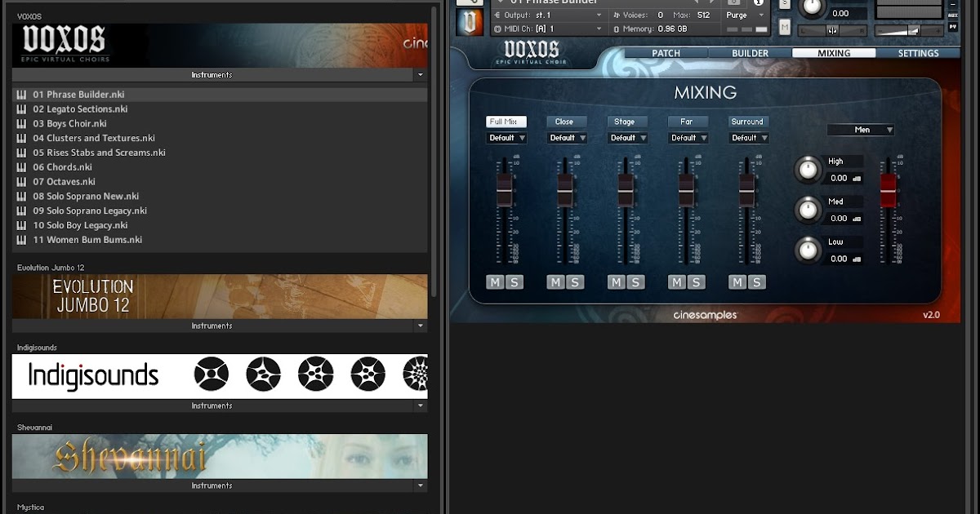Click piano icon beside 10 Solo Boy Legacy.nki
The image size is (980, 514).
[x=22, y=225]
